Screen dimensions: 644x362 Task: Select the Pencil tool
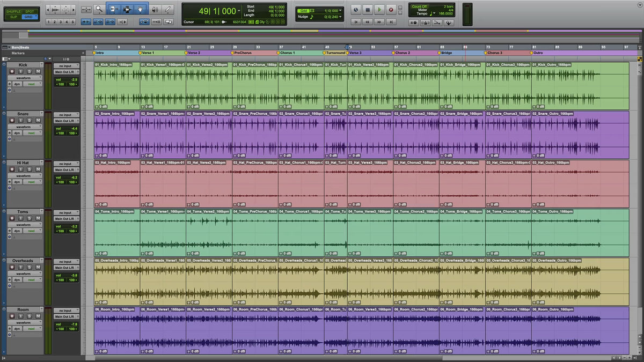click(168, 9)
